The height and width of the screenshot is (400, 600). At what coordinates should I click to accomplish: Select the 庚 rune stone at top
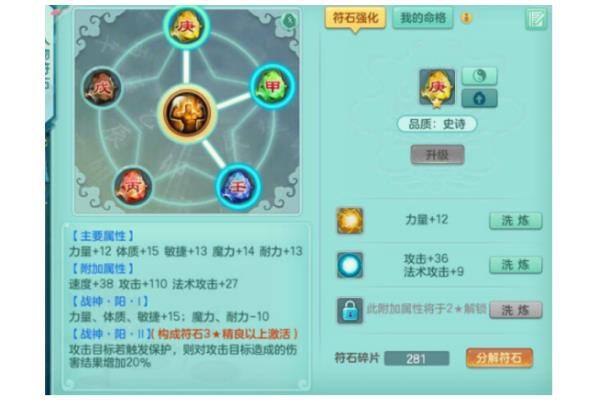186,26
